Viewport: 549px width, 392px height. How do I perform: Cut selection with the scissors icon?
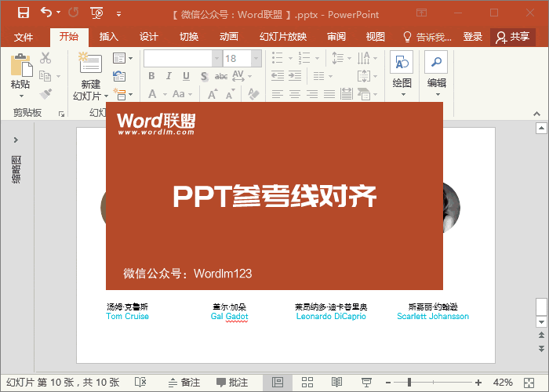coord(45,58)
